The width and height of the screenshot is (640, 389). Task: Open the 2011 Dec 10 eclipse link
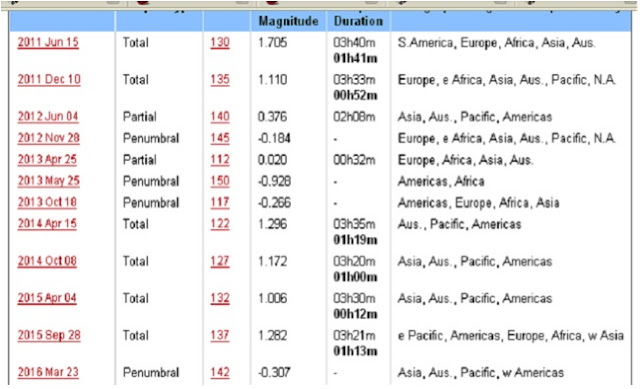[x=49, y=79]
